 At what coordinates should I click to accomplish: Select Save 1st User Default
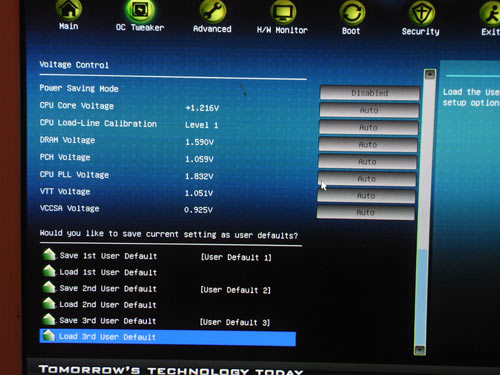point(108,256)
